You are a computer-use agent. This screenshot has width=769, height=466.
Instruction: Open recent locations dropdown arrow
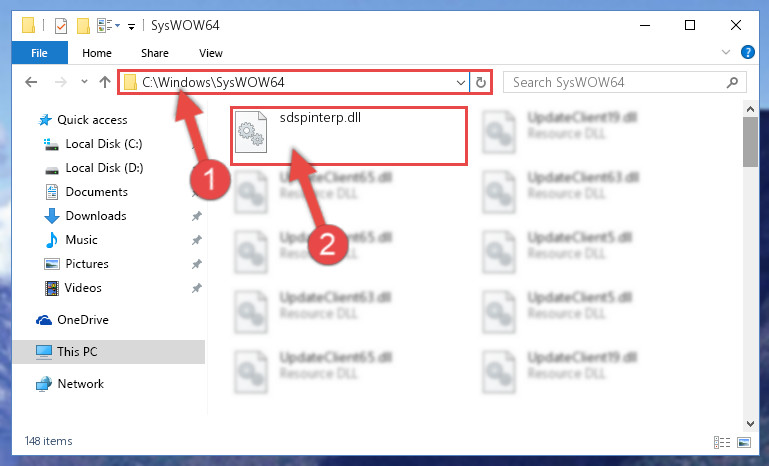coord(84,82)
